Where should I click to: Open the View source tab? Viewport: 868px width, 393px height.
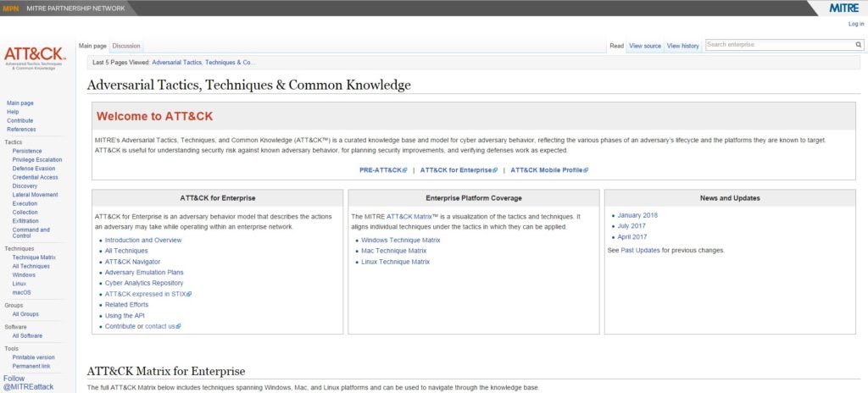coord(645,46)
